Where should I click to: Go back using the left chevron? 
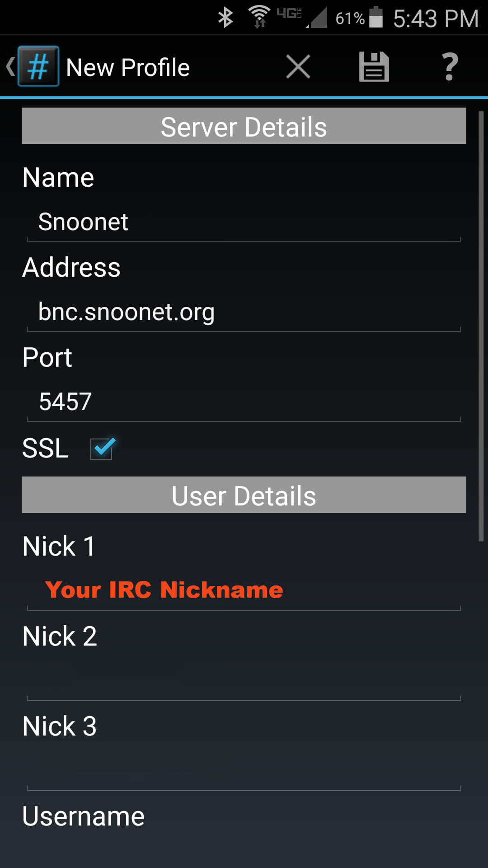[x=10, y=66]
